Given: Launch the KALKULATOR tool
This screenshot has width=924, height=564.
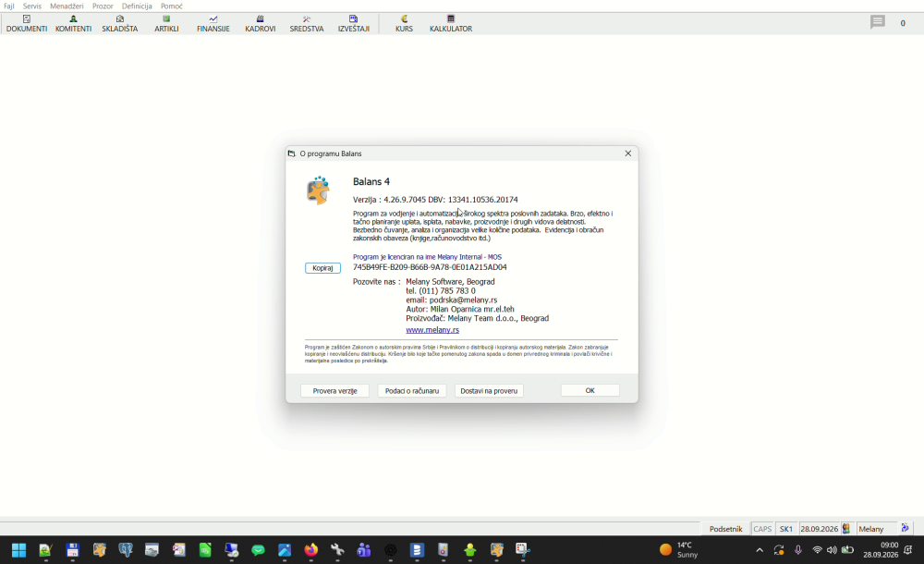Looking at the screenshot, I should coord(451,24).
